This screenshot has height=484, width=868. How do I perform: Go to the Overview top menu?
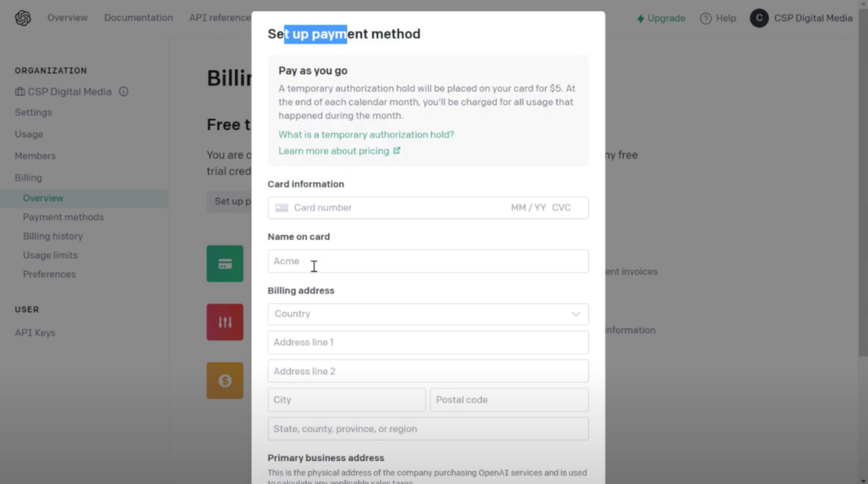pos(67,18)
